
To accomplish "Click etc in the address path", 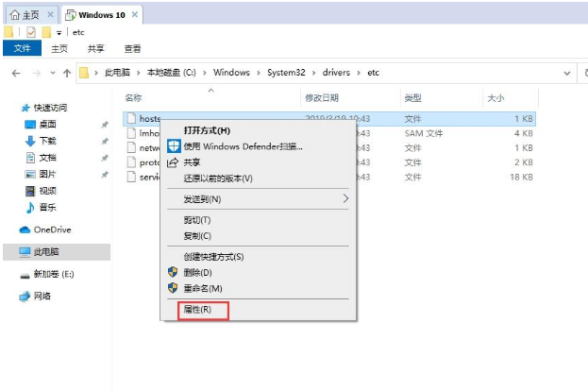I will point(373,73).
